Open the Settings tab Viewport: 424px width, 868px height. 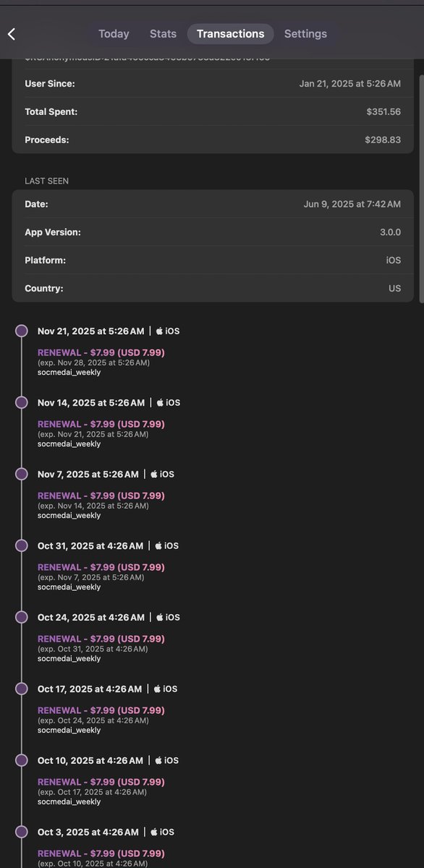(305, 34)
